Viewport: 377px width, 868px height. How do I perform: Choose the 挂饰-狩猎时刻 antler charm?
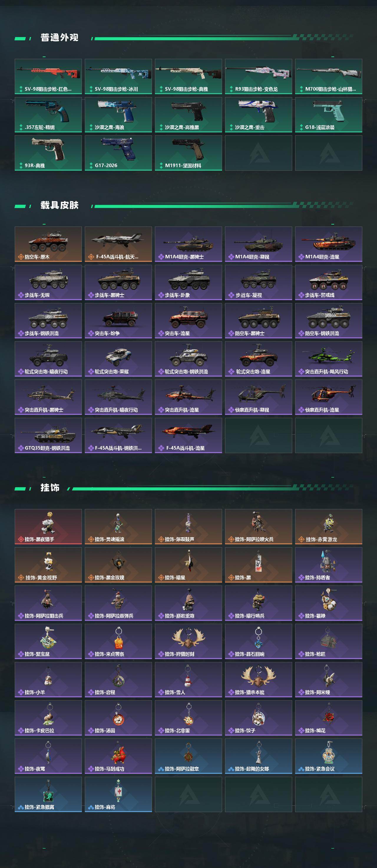click(x=188, y=641)
